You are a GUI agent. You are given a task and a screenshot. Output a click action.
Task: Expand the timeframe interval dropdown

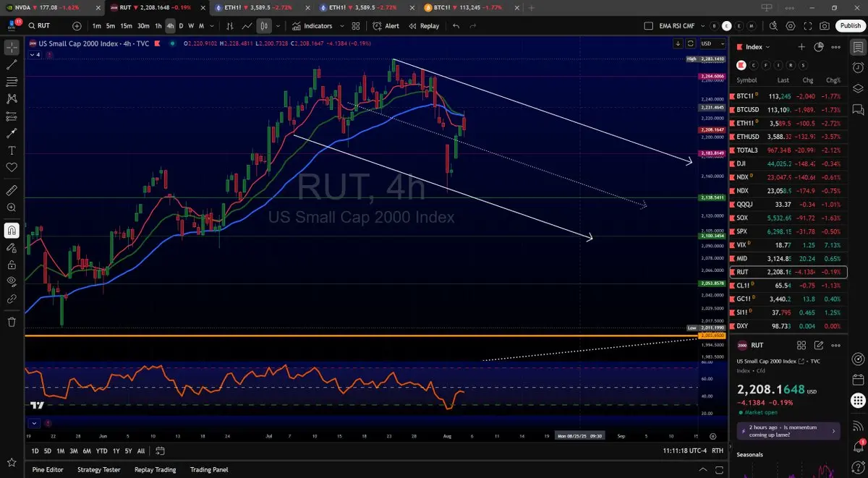click(x=211, y=25)
